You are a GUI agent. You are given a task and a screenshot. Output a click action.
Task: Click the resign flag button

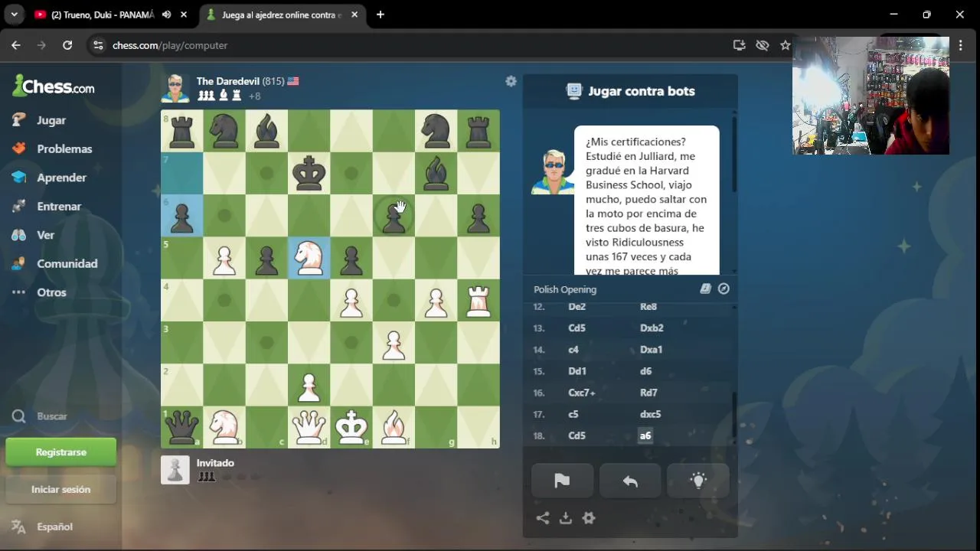pos(562,481)
